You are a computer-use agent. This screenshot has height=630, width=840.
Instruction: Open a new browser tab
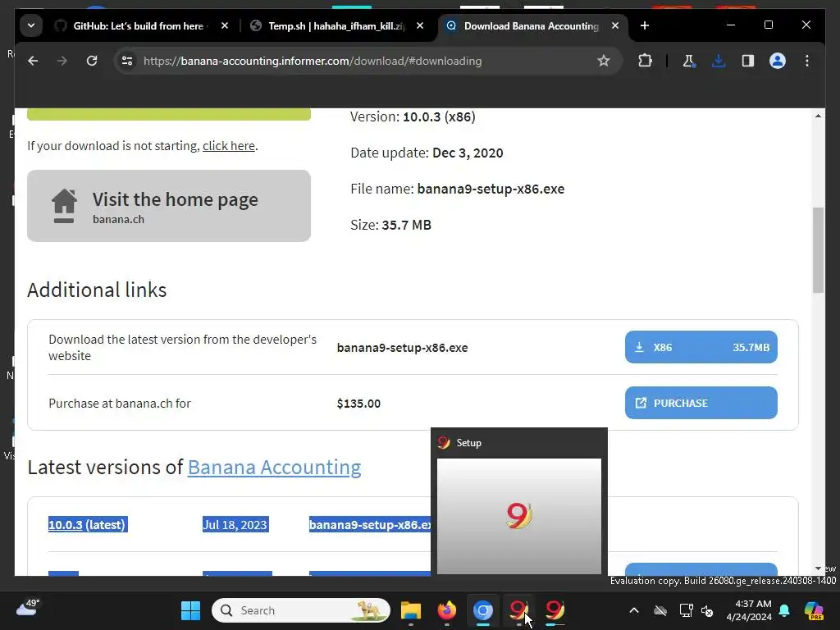point(645,25)
